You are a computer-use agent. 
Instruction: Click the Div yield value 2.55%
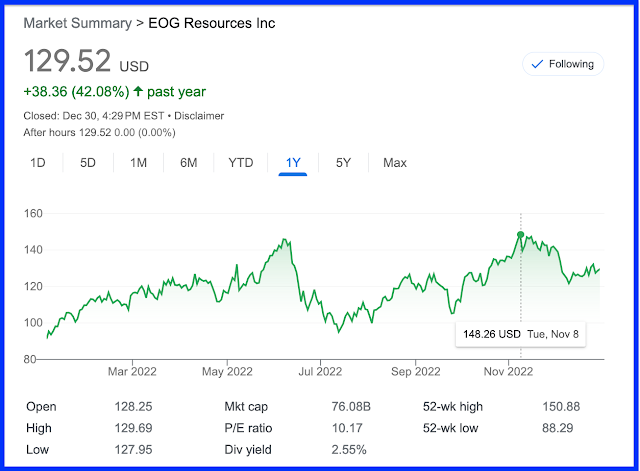[x=349, y=450]
